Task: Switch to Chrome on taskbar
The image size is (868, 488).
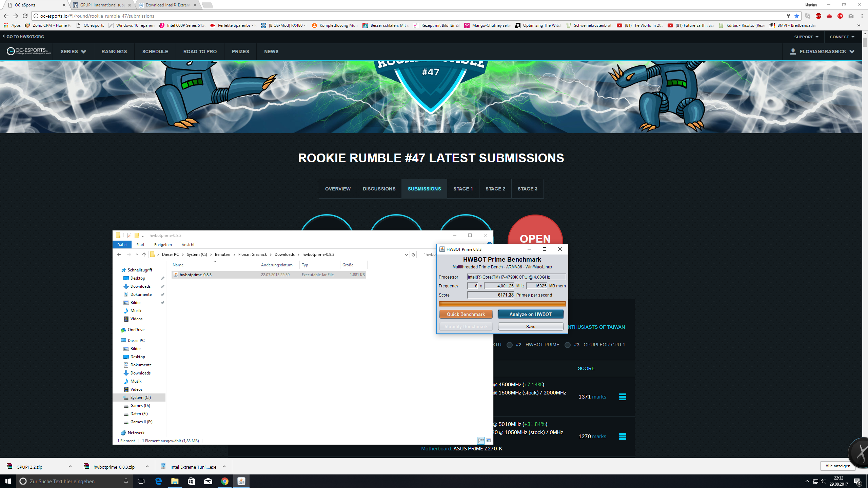Action: (x=225, y=481)
